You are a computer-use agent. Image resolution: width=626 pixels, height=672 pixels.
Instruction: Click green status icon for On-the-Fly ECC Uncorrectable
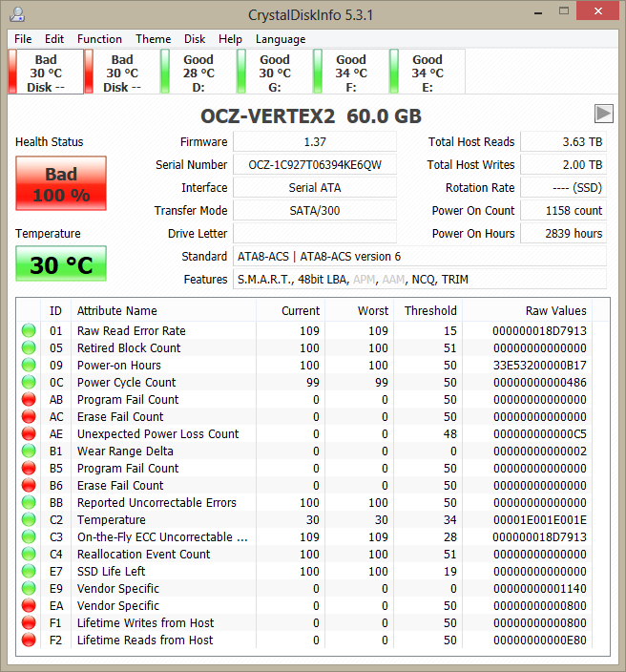(29, 536)
